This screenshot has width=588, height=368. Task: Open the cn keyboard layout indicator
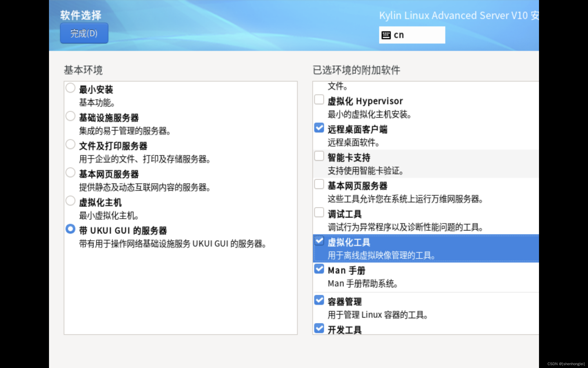(412, 35)
